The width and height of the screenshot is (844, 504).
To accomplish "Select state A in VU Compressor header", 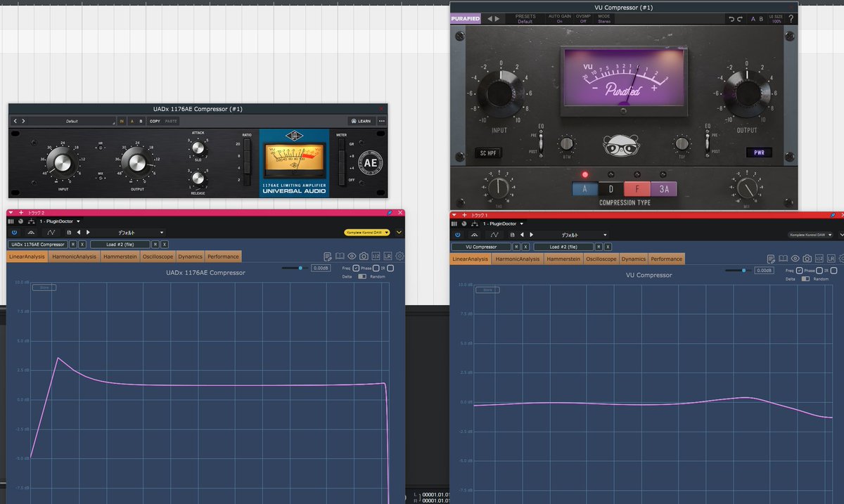I will click(x=753, y=19).
